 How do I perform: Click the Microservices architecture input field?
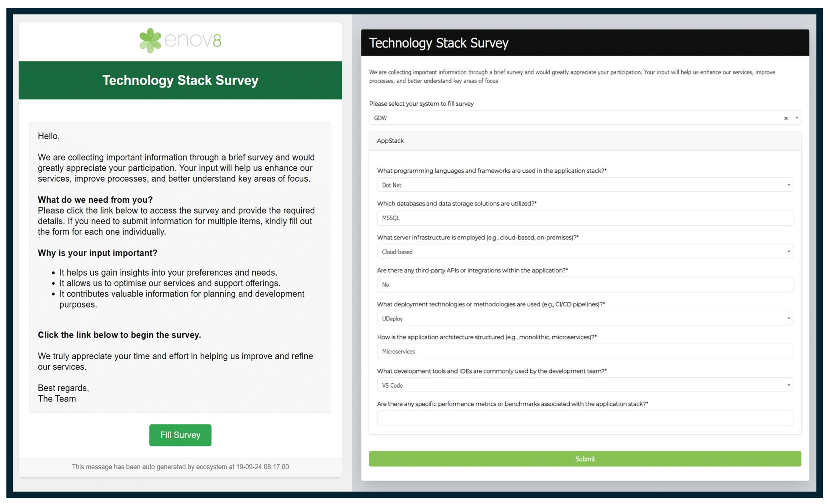[x=584, y=352]
